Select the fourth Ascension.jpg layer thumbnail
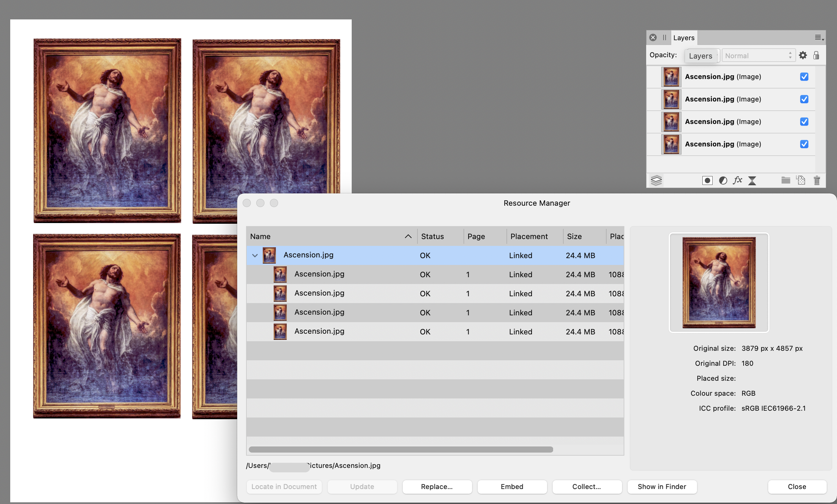Viewport: 837px width, 504px height. [x=671, y=144]
